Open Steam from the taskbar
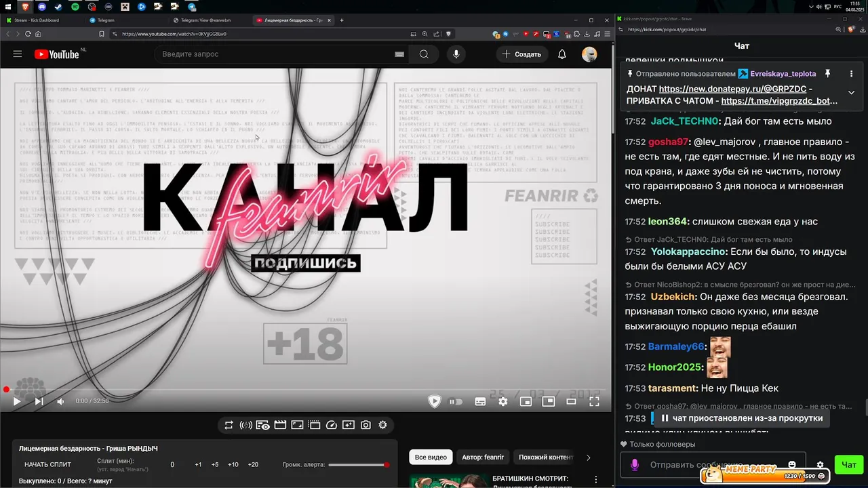This screenshot has width=868, height=488. [58, 6]
